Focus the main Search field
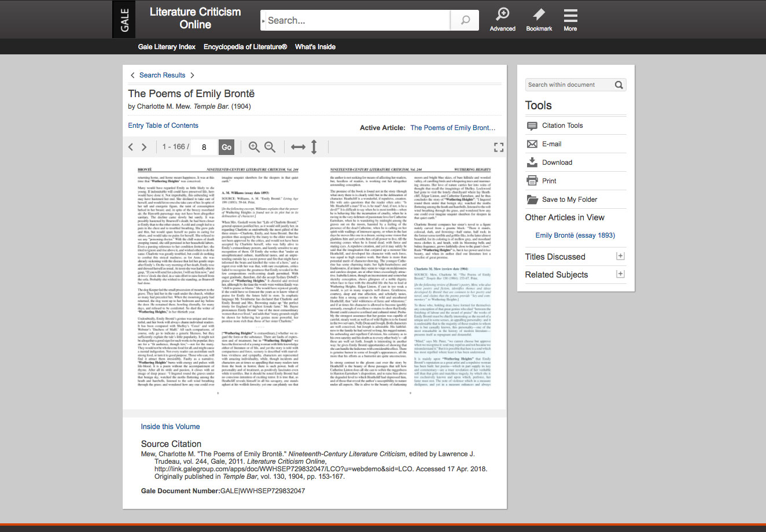This screenshot has width=766, height=532. click(355, 20)
